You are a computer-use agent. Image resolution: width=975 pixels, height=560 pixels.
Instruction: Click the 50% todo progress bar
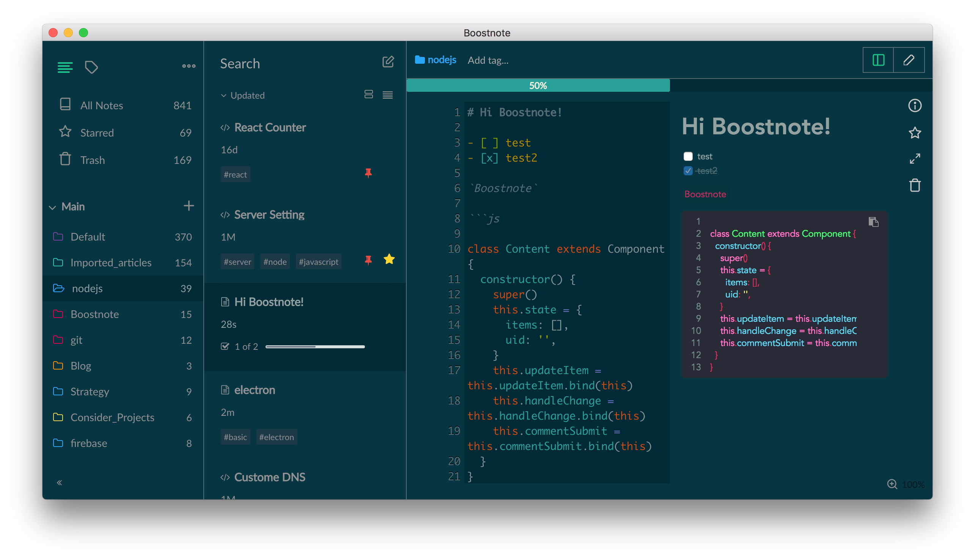tap(538, 85)
